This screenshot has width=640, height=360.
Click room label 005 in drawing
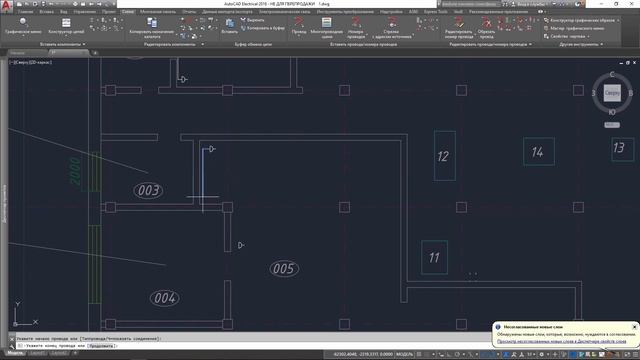[284, 269]
